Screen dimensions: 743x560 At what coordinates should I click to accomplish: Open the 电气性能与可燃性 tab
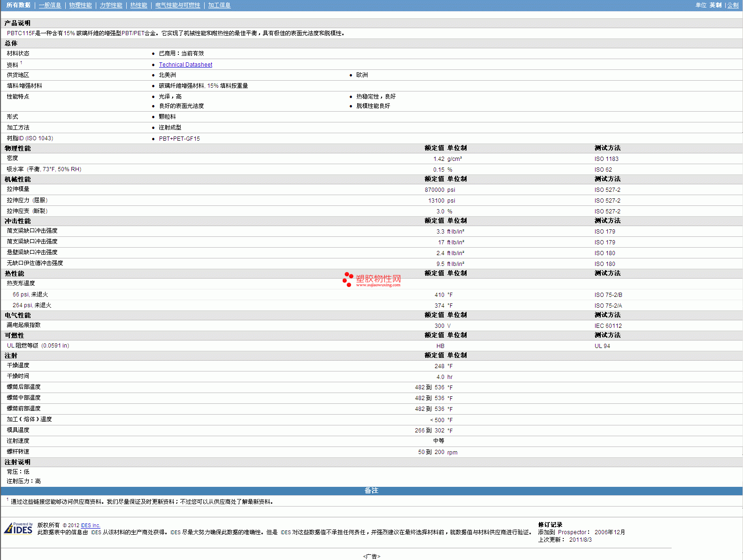(177, 5)
